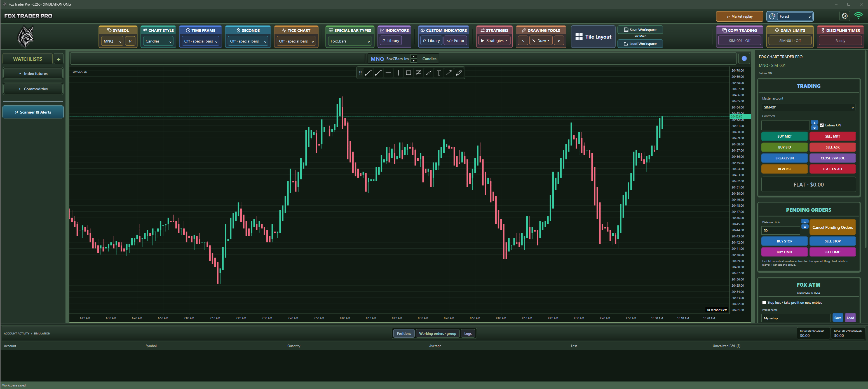Toggle the Entries ON checkbox
The width and height of the screenshot is (868, 389).
[x=822, y=125]
